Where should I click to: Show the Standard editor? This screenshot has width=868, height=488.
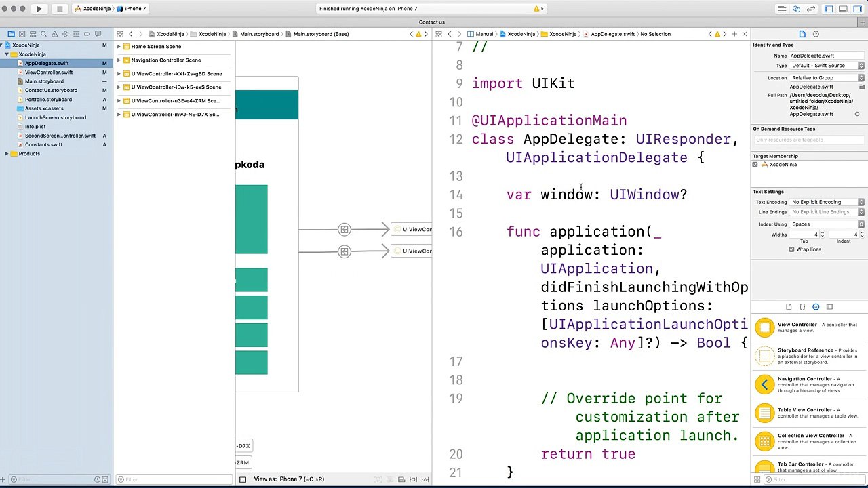coord(782,9)
